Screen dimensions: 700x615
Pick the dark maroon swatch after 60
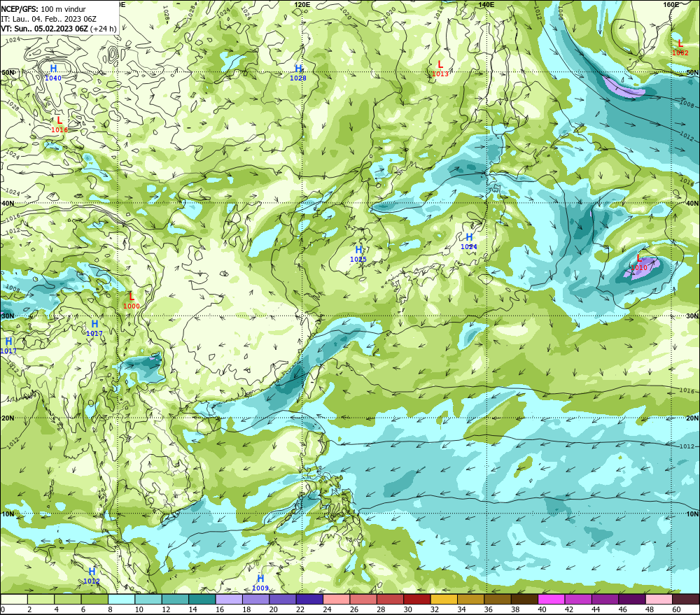[x=686, y=599]
